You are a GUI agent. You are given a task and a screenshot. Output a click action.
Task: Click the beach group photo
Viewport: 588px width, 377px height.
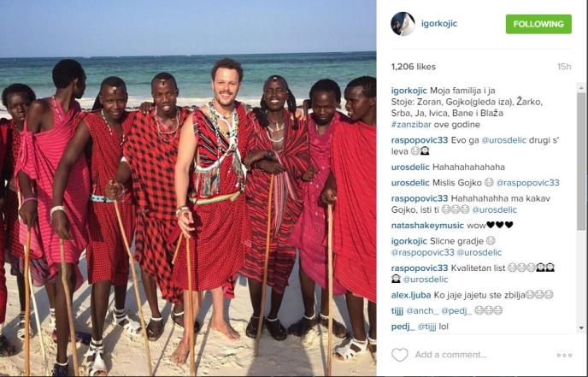(x=188, y=188)
